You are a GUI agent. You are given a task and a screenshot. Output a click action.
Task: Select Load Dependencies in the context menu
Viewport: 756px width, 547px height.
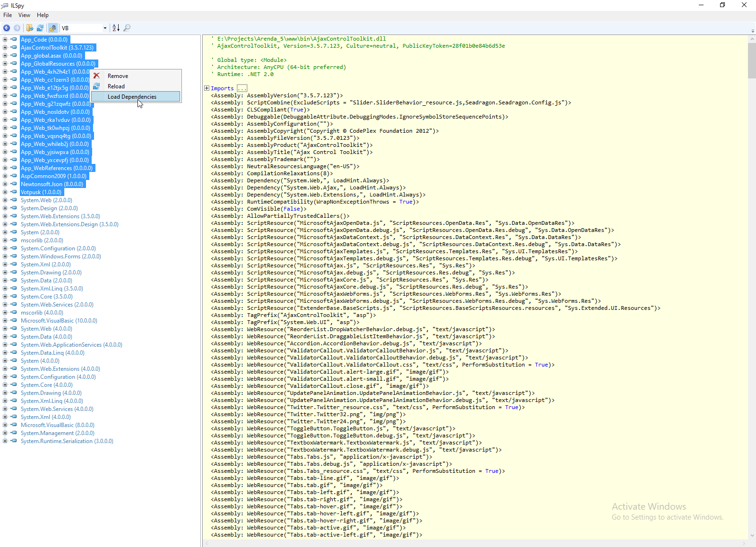coord(136,97)
